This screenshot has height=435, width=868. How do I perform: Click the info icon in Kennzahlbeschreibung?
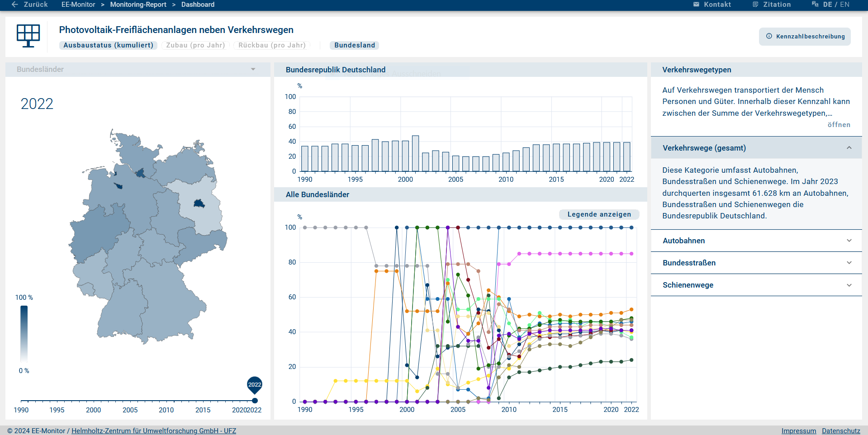(769, 36)
